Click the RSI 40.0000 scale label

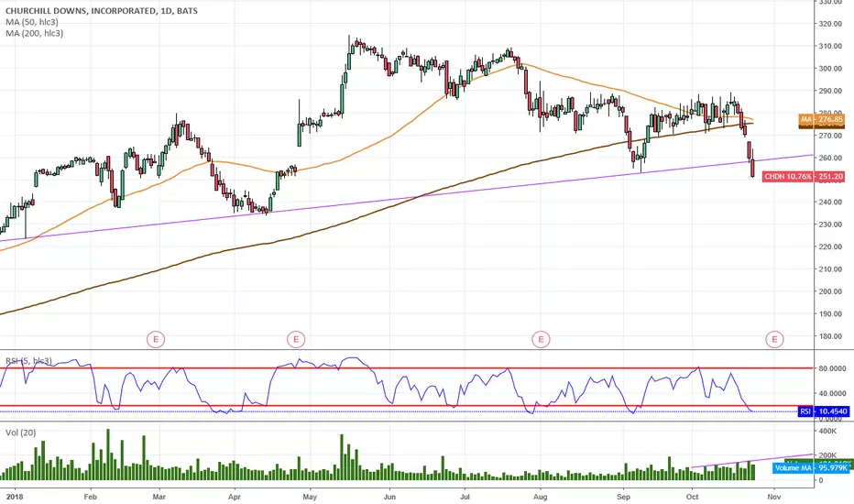point(833,393)
